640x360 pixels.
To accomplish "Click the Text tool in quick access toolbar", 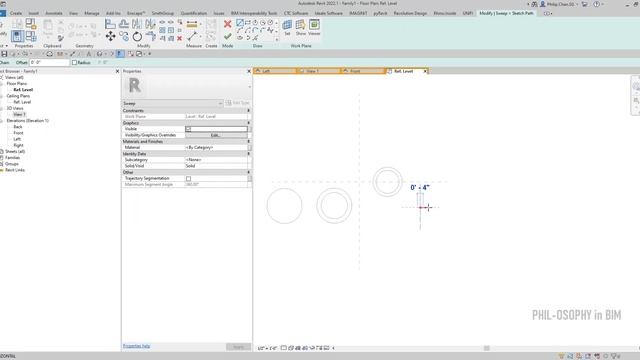I will point(89,54).
